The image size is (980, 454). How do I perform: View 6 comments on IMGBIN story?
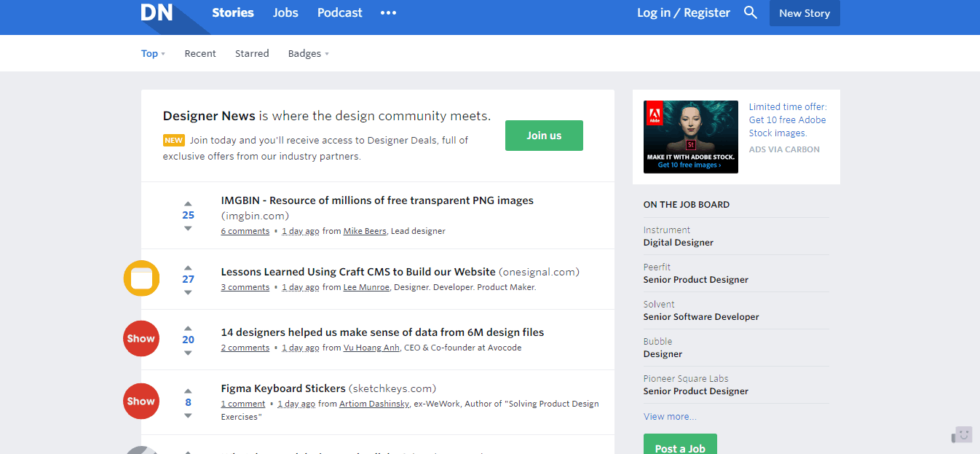click(245, 231)
